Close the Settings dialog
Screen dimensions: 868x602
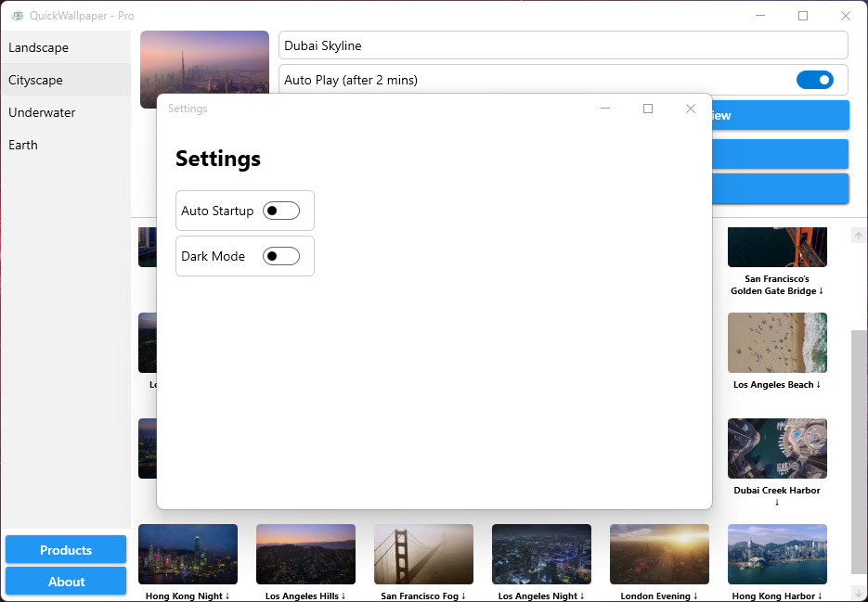tap(691, 109)
